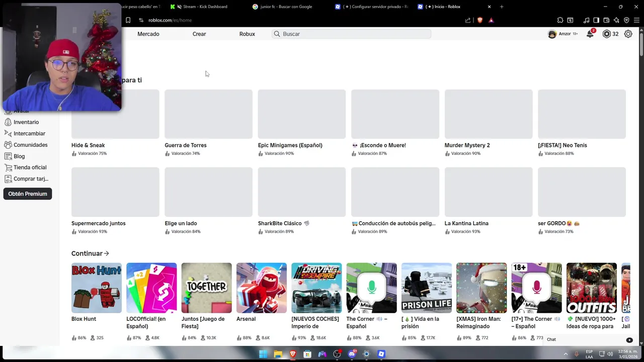The width and height of the screenshot is (644, 362).
Task: Click the Buscar search field
Action: [351, 34]
